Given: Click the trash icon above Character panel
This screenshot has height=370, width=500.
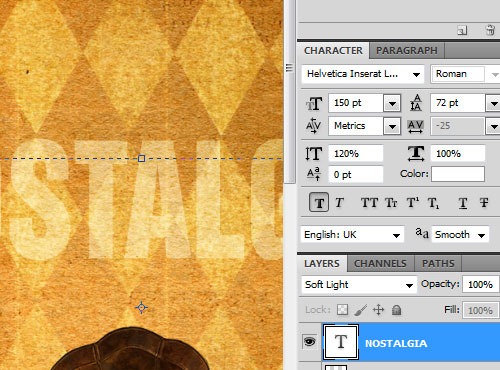Looking at the screenshot, I should (490, 30).
